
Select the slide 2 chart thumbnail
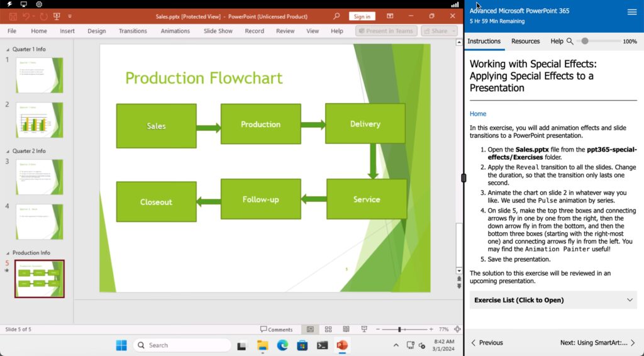coord(39,120)
